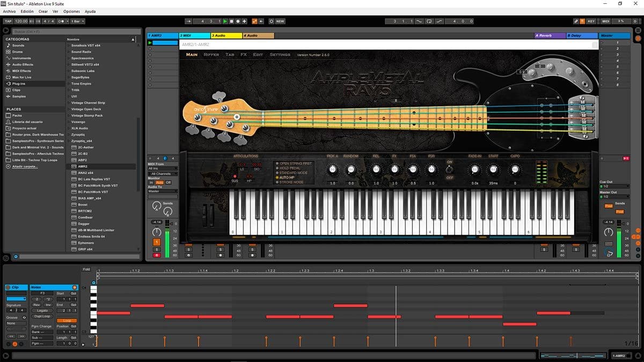Image resolution: width=644 pixels, height=362 pixels.
Task: Open the Groove None chooser
Action: [15, 323]
